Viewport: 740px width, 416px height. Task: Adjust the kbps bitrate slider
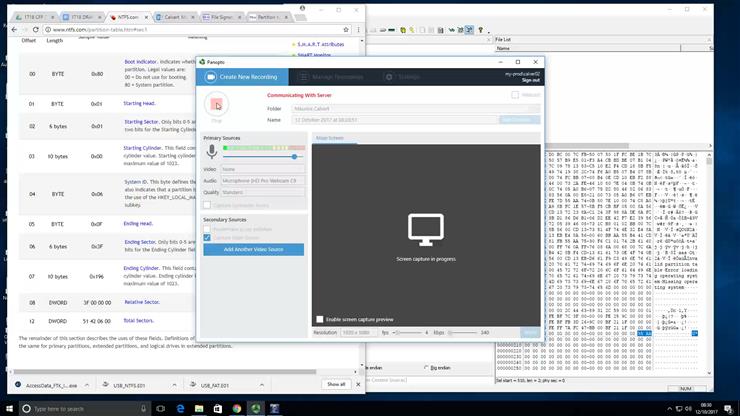click(462, 333)
